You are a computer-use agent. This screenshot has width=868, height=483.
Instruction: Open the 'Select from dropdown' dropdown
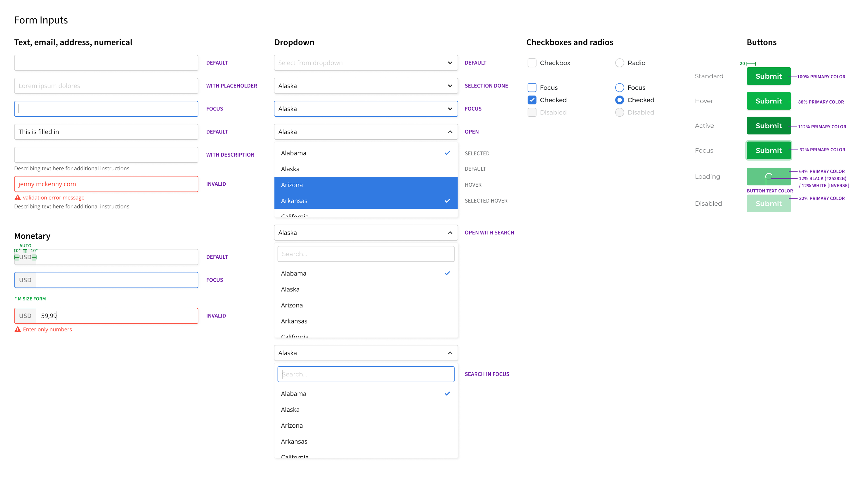point(366,63)
